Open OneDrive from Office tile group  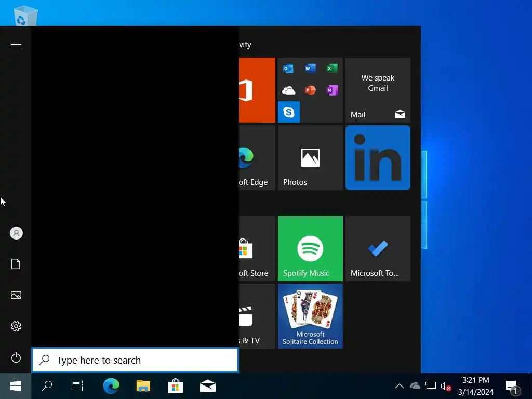(x=288, y=90)
